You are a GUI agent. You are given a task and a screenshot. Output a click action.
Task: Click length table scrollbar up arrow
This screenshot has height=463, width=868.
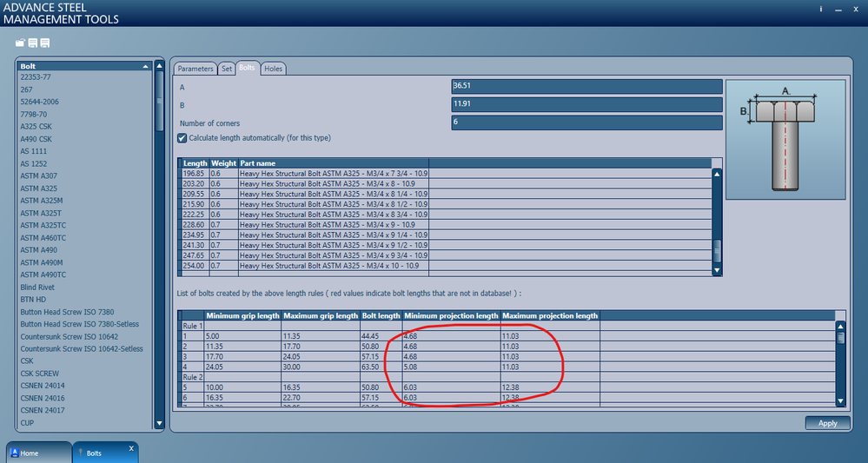[717, 174]
